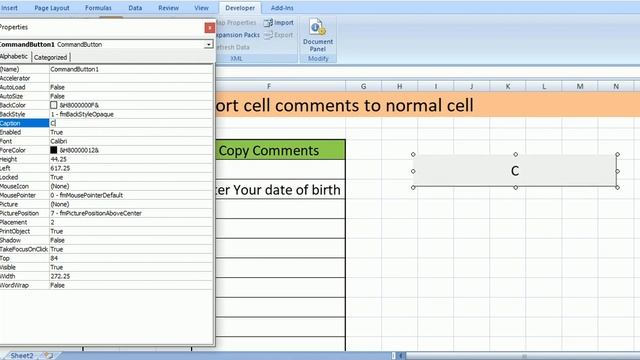This screenshot has width=640, height=360.
Task: Close the Properties window
Action: (x=209, y=27)
